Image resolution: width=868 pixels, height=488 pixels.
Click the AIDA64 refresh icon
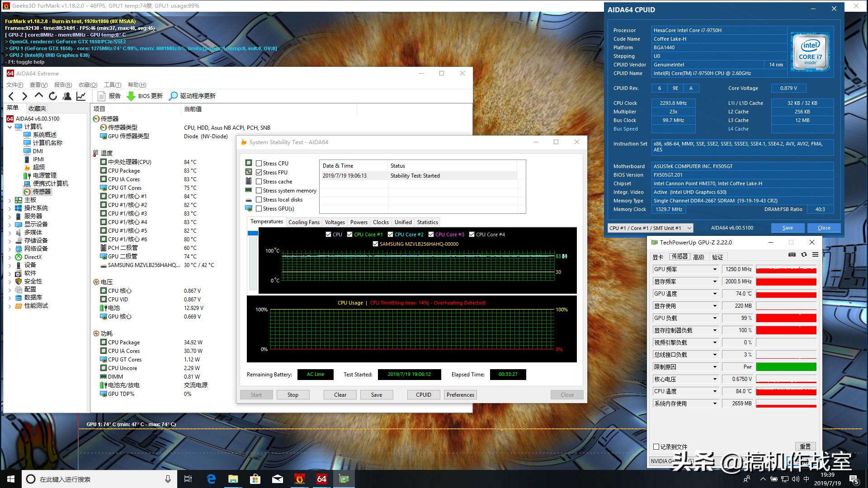(53, 96)
